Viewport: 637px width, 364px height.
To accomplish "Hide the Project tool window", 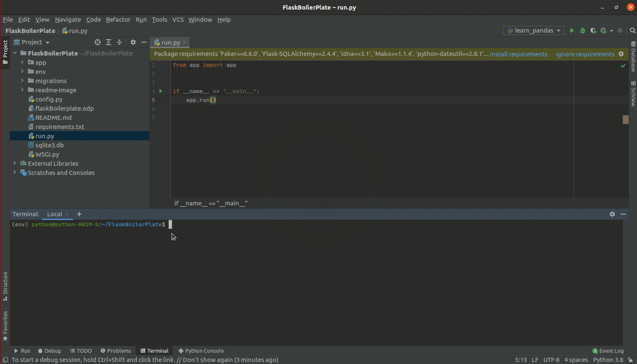I will (x=144, y=42).
